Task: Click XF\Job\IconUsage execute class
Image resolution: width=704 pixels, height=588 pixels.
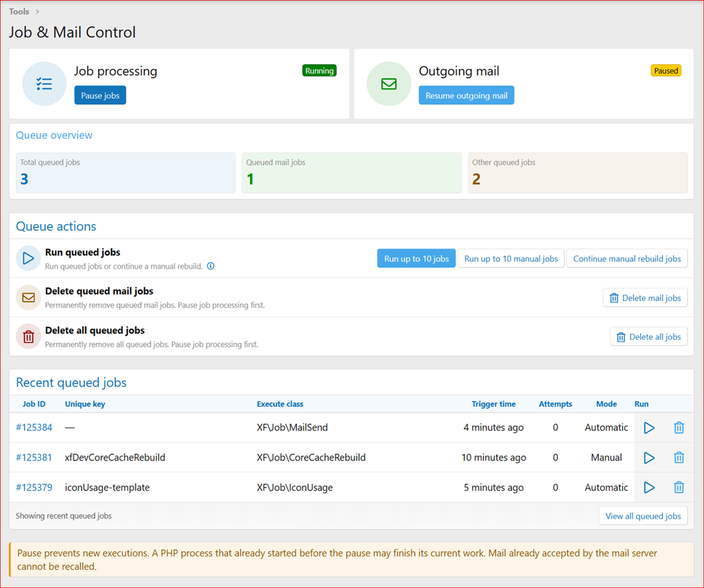Action: point(294,487)
